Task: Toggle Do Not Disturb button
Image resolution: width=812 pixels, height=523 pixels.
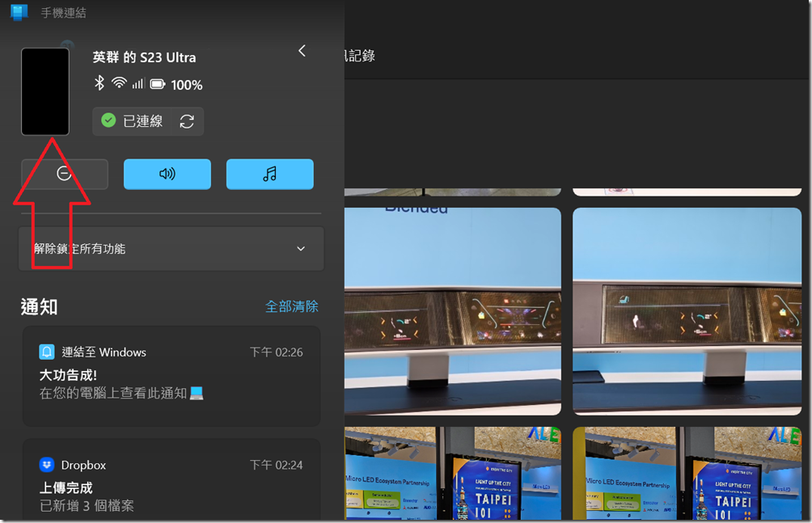Action: pyautogui.click(x=65, y=174)
